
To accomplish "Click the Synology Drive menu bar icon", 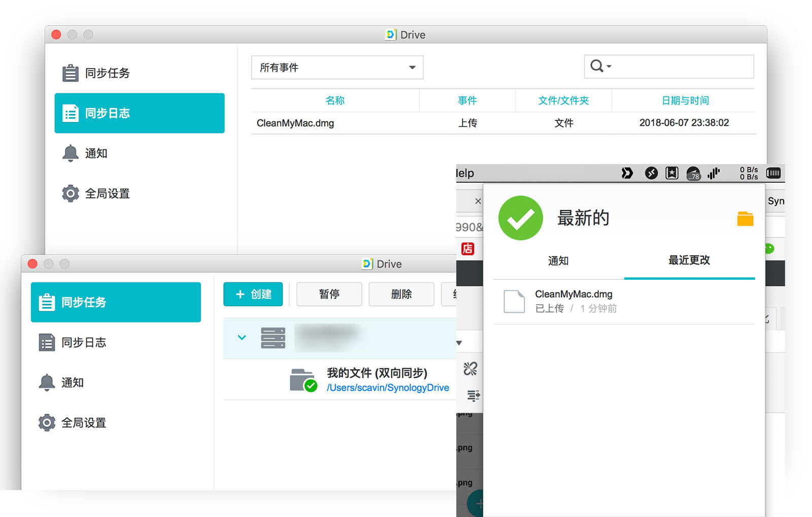I will (x=627, y=173).
